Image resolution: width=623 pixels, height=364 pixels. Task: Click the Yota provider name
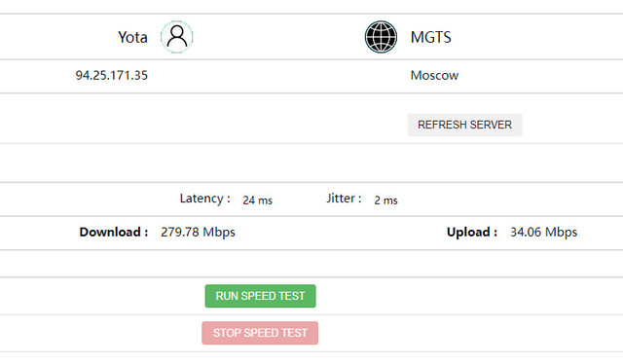(132, 37)
